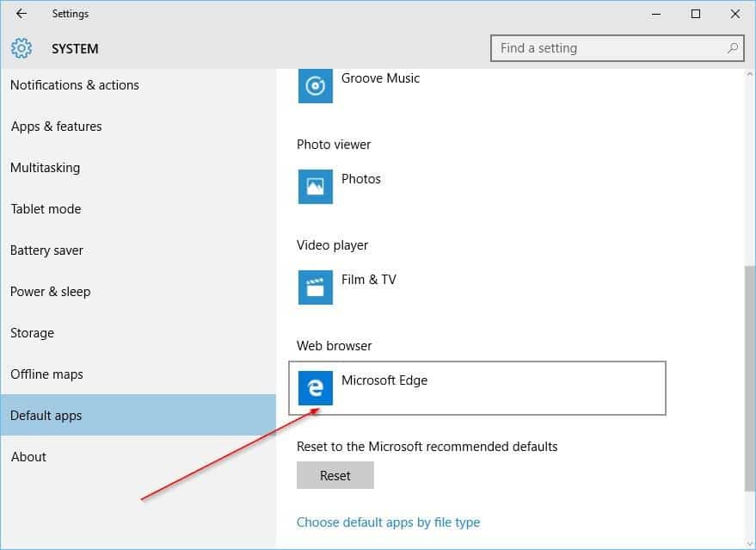The image size is (756, 550).
Task: Go to Offline maps settings
Action: point(138,374)
